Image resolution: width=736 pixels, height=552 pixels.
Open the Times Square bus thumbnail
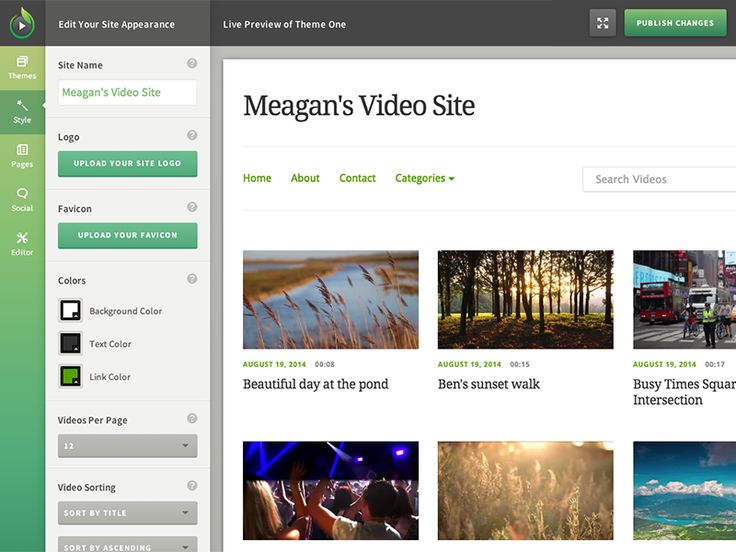[684, 299]
